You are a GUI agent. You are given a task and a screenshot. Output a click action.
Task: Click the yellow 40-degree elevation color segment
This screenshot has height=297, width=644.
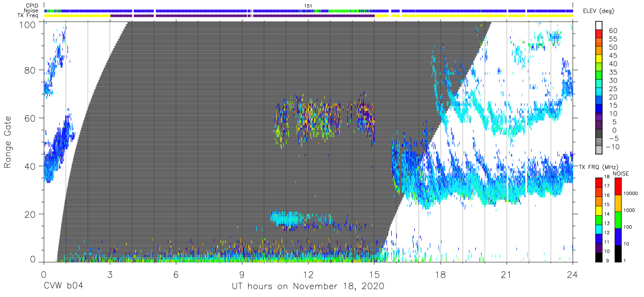point(599,59)
